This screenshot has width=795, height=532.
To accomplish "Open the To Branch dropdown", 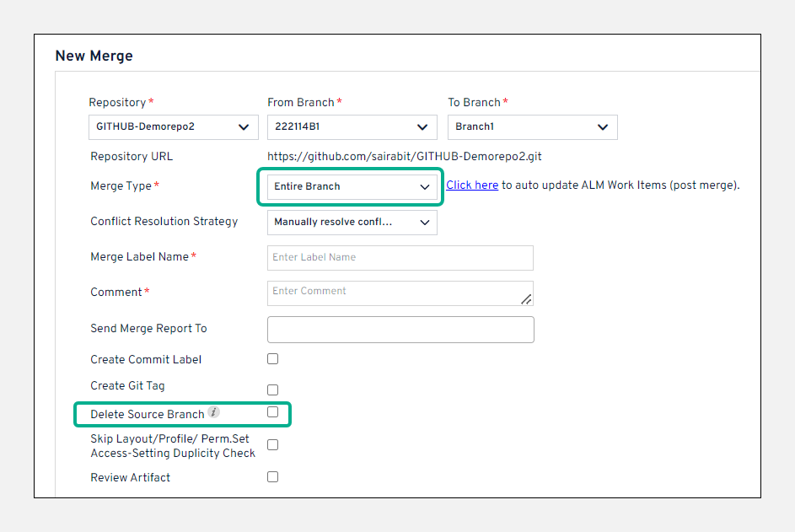I will pos(532,127).
